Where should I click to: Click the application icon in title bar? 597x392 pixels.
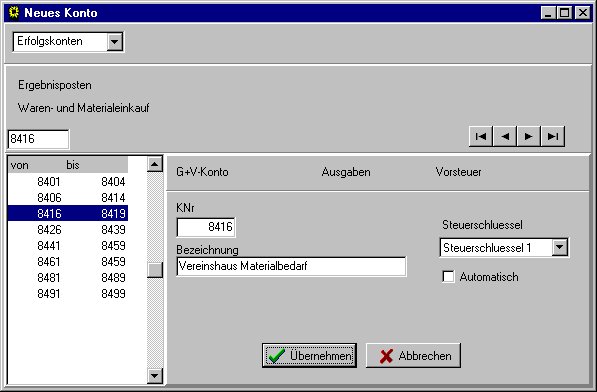(14, 13)
